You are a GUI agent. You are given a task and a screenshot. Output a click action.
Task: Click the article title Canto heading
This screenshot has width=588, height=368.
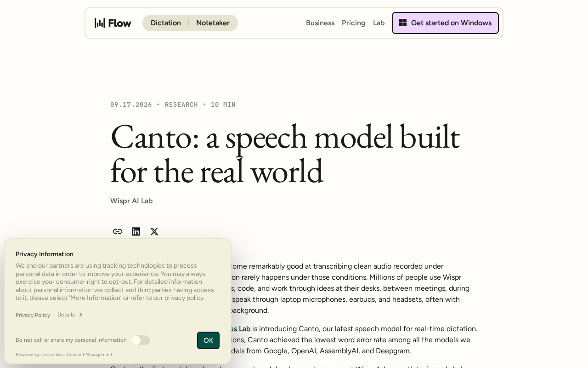tap(285, 154)
